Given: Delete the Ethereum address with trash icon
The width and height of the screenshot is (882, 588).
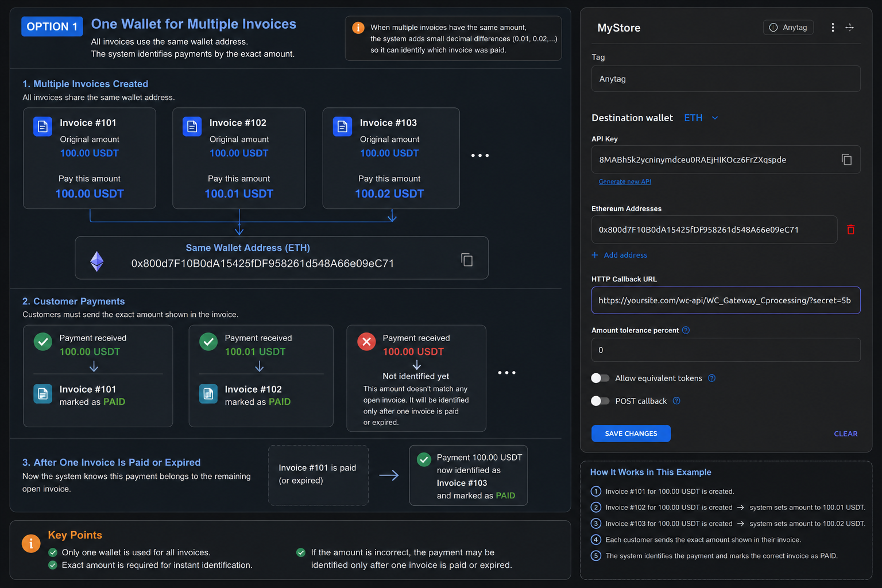Looking at the screenshot, I should (851, 230).
